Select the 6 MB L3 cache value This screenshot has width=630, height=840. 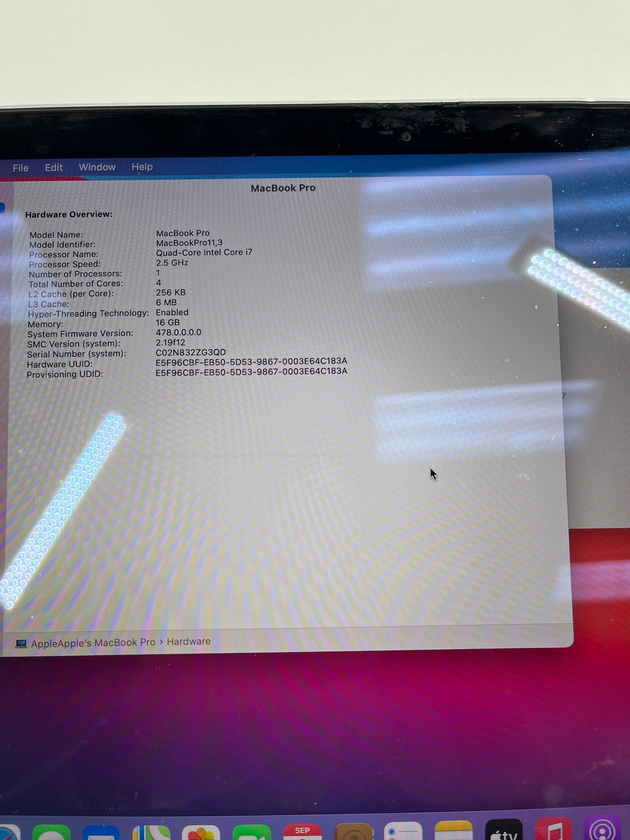[x=166, y=303]
